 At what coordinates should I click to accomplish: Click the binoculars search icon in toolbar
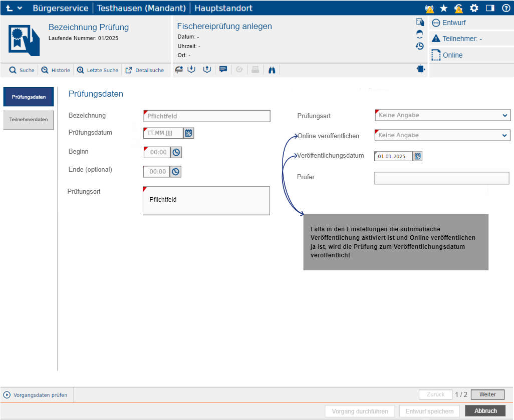(272, 70)
